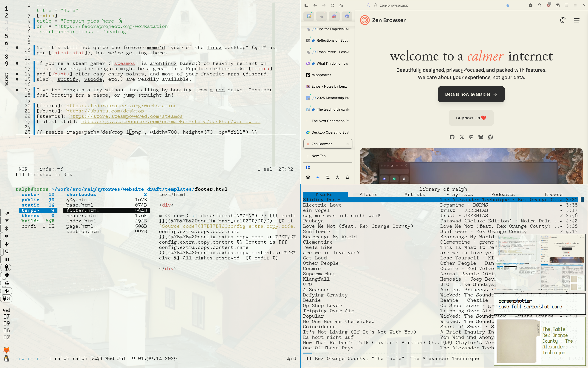588x368 pixels.
Task: Open the synced tabs icon in the sidebar footer
Action: [x=328, y=177]
